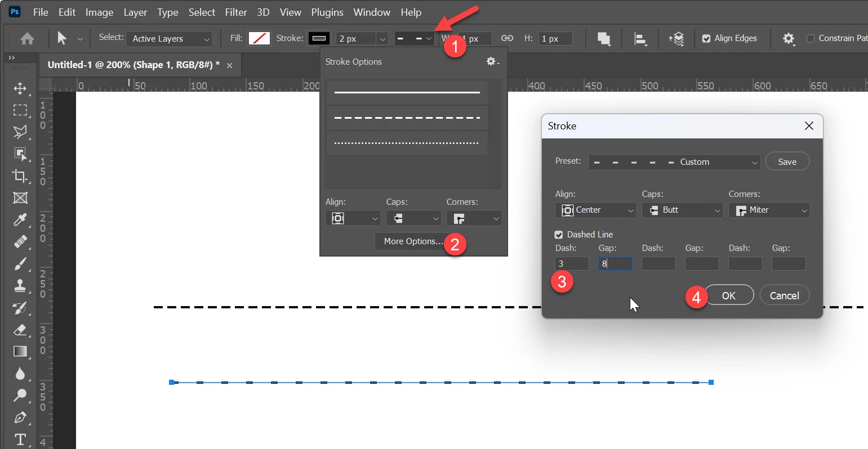
Task: Open the options bar gear settings
Action: coord(789,38)
